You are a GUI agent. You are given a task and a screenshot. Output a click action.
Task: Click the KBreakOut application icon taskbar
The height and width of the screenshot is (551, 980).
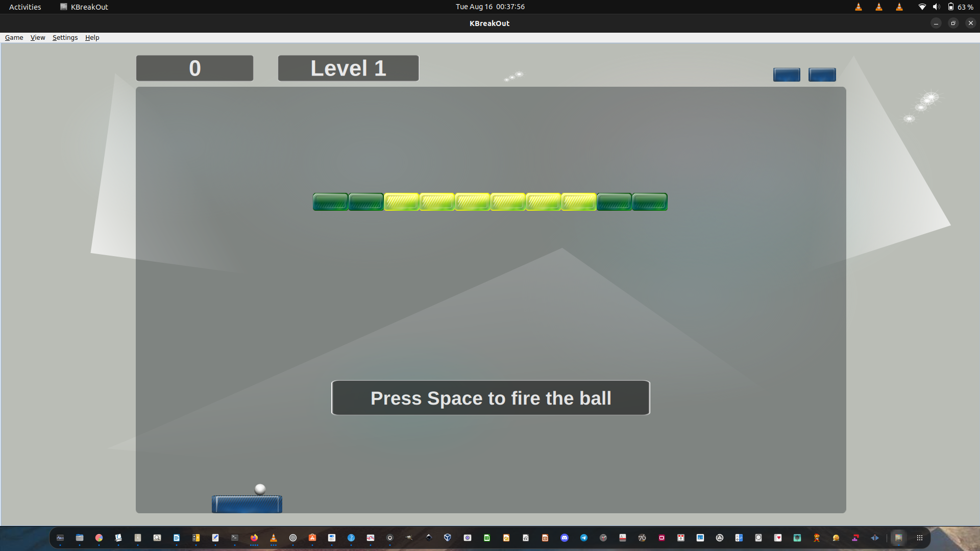pyautogui.click(x=898, y=537)
